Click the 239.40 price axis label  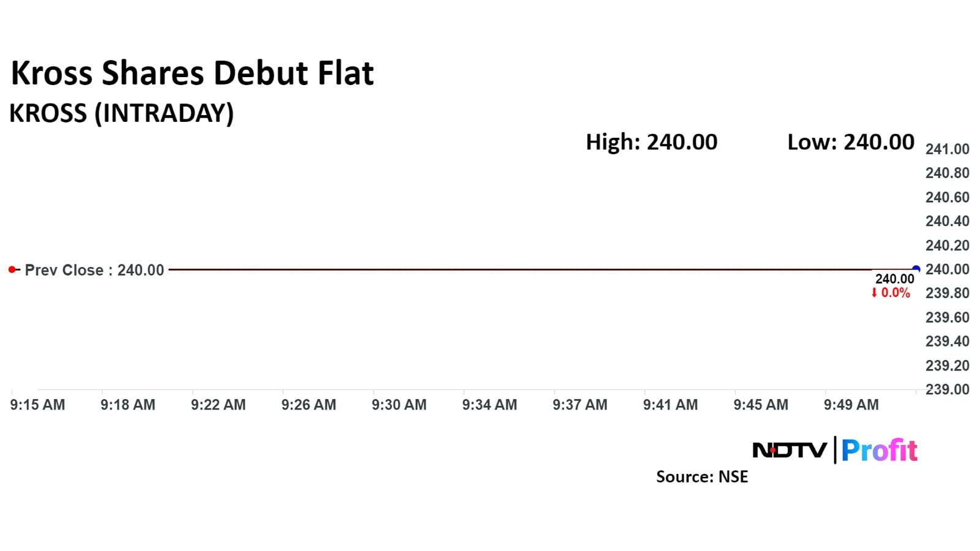[947, 342]
